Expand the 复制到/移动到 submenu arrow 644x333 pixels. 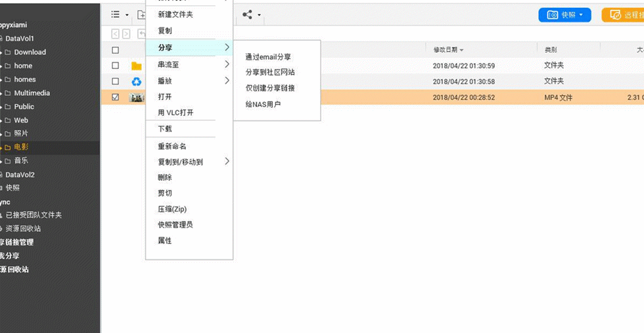click(x=227, y=162)
